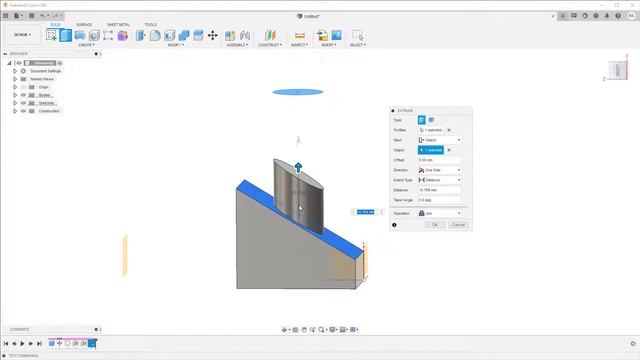The height and width of the screenshot is (360, 640).
Task: Click the Object 1 selected button
Action: 431,150
